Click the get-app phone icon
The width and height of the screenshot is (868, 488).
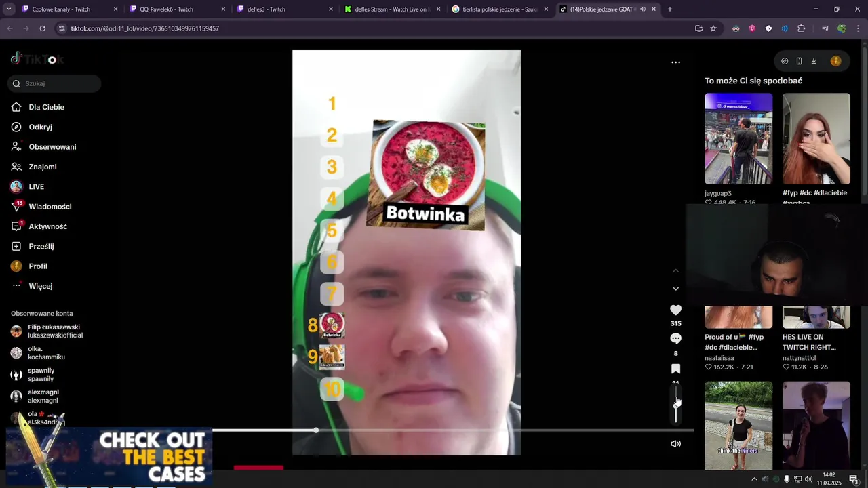(x=799, y=61)
